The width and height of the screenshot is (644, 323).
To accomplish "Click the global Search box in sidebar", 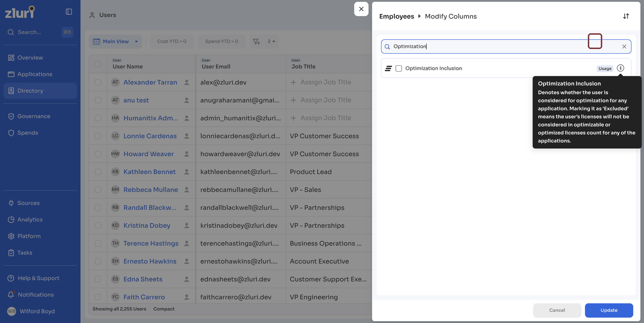I will click(40, 32).
